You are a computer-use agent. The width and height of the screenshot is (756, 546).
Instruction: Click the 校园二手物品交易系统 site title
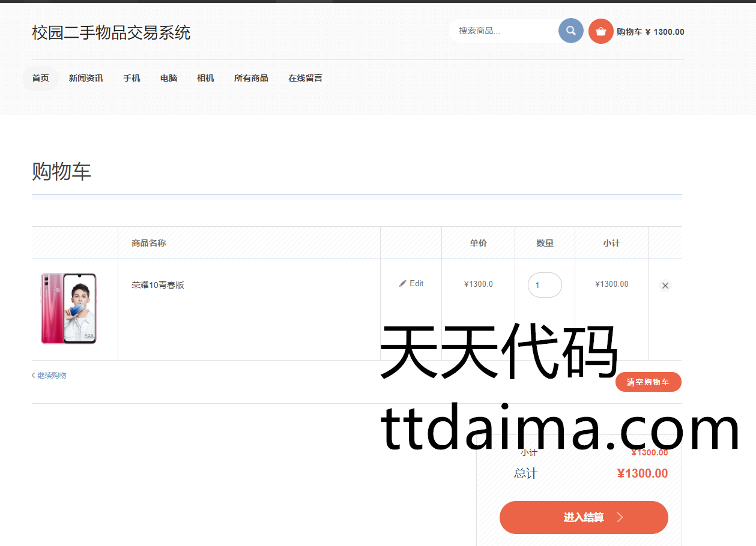(x=111, y=32)
